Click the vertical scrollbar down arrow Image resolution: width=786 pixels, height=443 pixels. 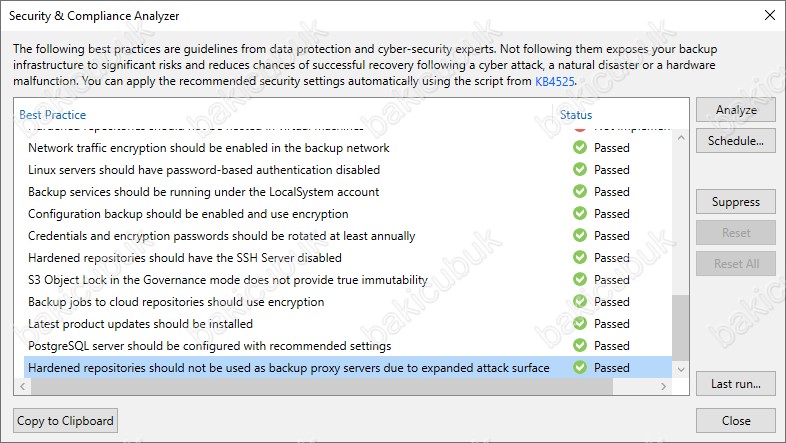(681, 370)
